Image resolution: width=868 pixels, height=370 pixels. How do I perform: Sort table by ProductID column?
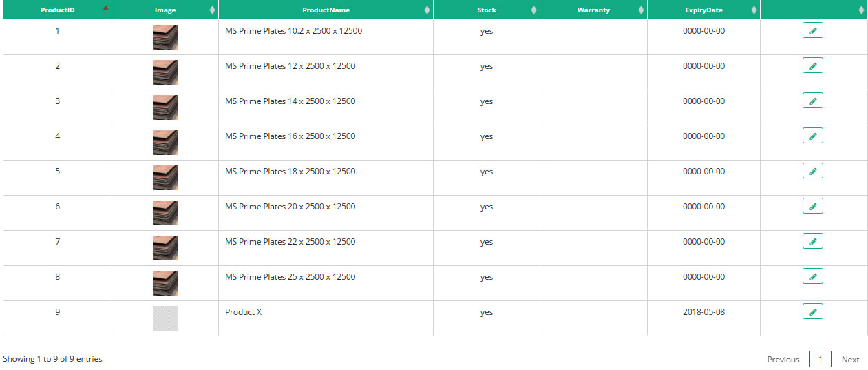(57, 10)
